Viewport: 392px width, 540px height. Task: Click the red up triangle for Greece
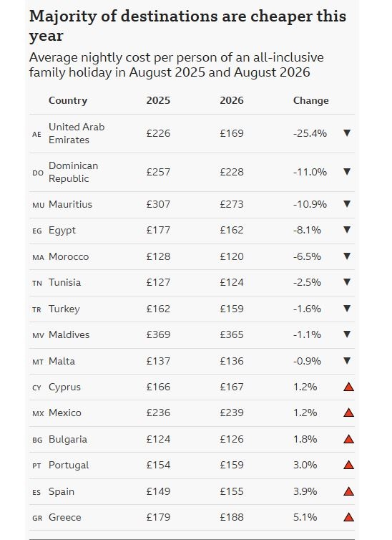pos(348,517)
